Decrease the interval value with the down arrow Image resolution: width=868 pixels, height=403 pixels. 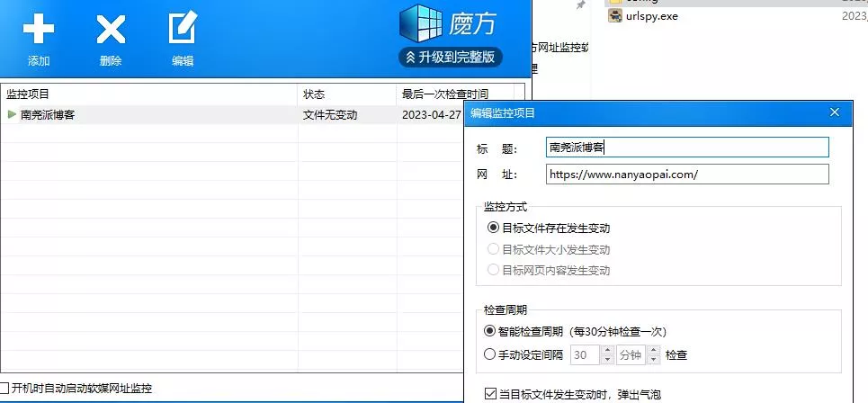(608, 360)
